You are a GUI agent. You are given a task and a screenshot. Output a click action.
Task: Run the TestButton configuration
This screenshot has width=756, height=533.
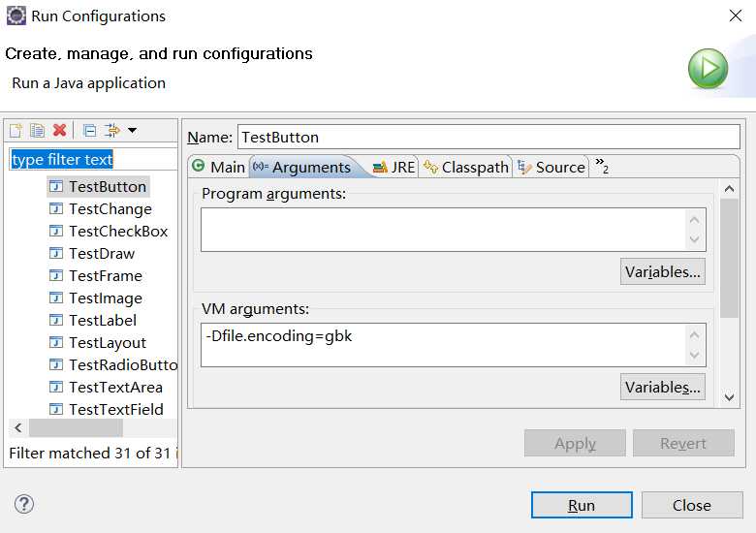[582, 505]
